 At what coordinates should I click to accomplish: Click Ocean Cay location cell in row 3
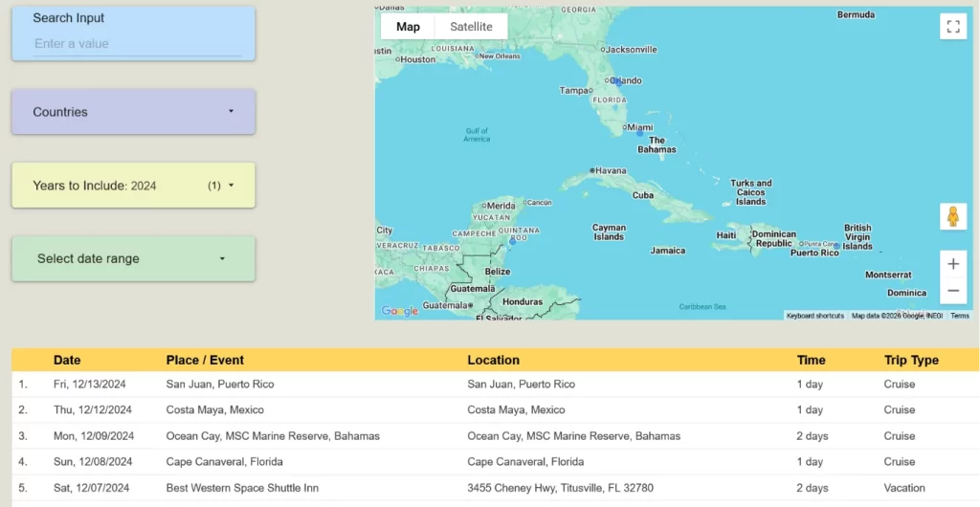point(574,436)
